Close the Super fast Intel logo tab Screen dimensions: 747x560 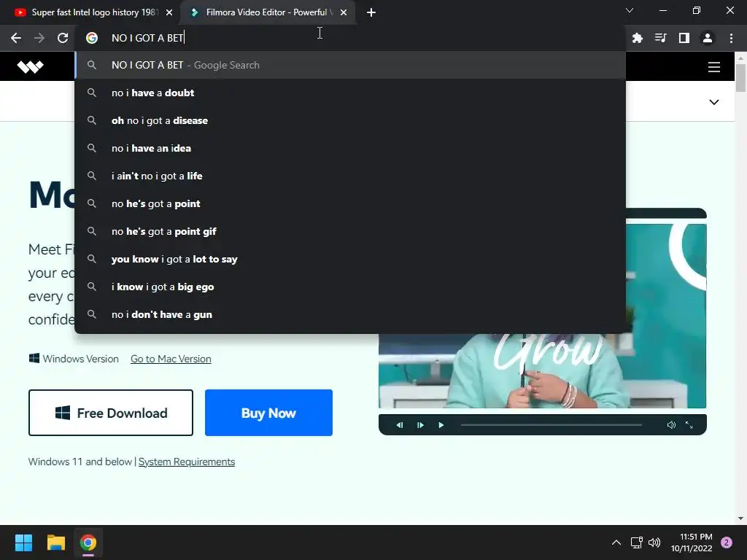[x=169, y=13]
